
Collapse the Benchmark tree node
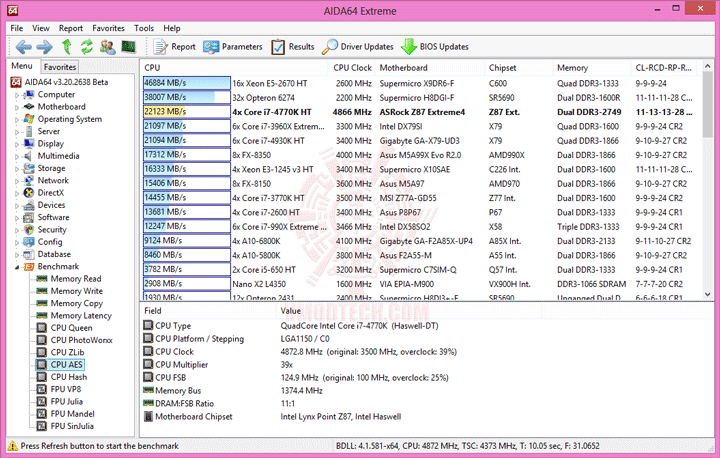point(17,267)
